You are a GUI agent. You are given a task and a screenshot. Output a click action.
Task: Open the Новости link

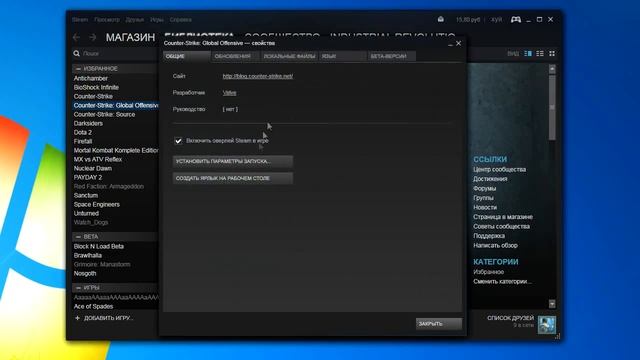coord(485,207)
